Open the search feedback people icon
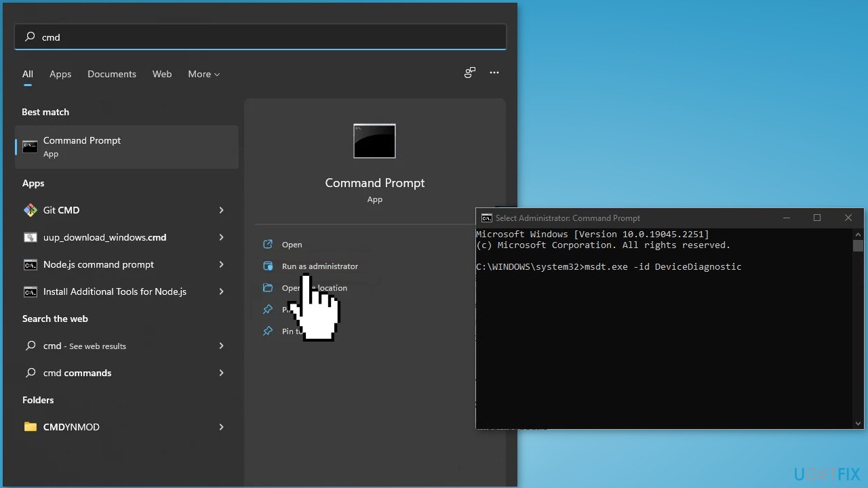Viewport: 868px width, 488px height. [x=469, y=73]
